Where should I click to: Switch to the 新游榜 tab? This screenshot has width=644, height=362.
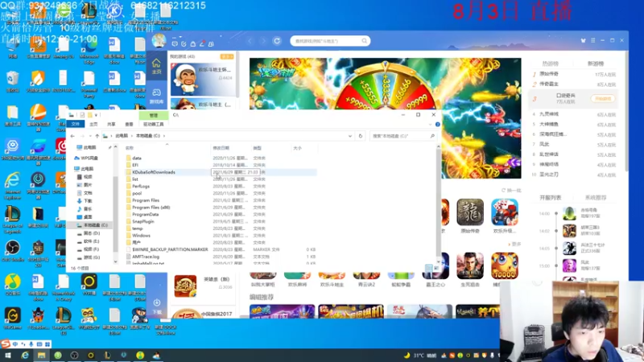[x=596, y=64]
